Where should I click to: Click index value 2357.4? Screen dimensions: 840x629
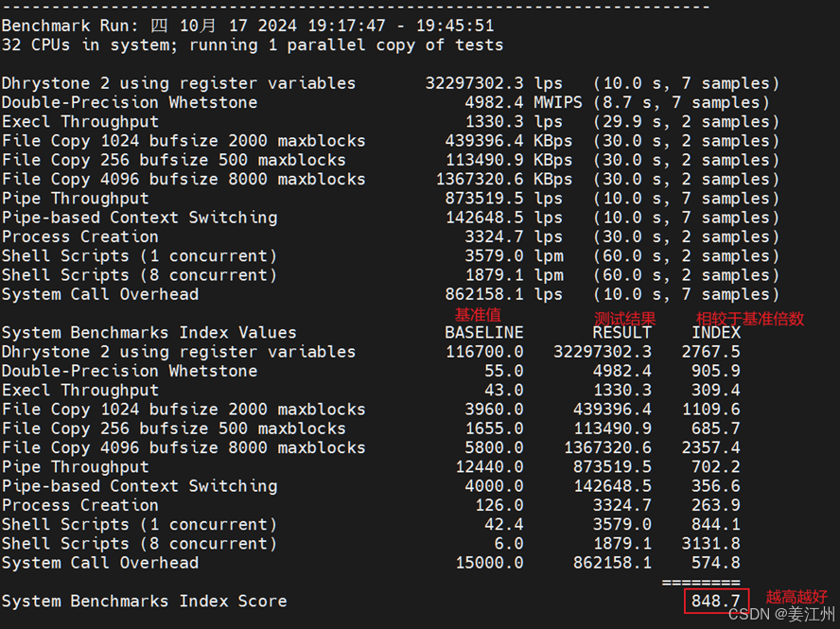(x=711, y=448)
